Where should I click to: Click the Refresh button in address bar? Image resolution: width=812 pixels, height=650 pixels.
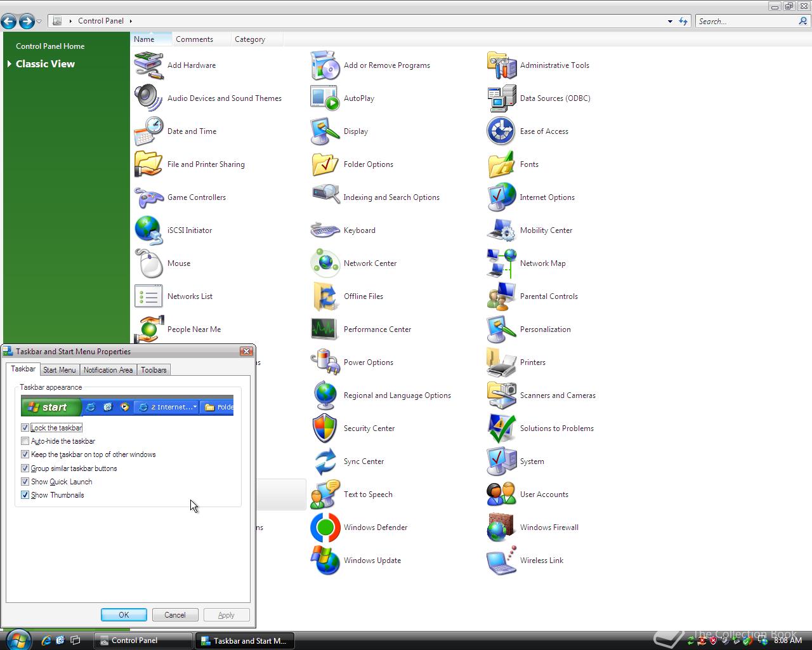(x=683, y=22)
